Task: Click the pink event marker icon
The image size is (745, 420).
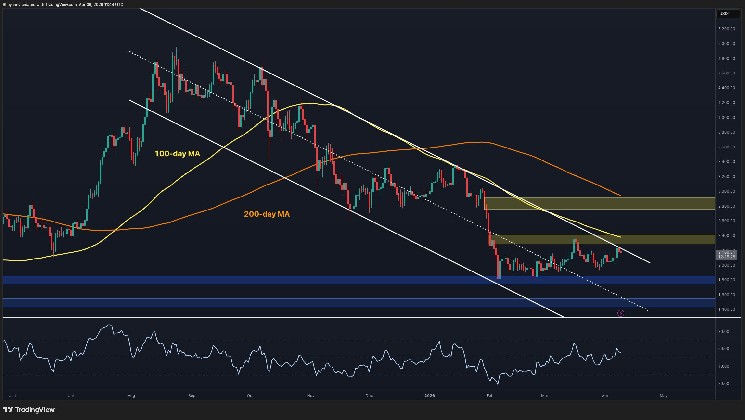Action: [621, 313]
